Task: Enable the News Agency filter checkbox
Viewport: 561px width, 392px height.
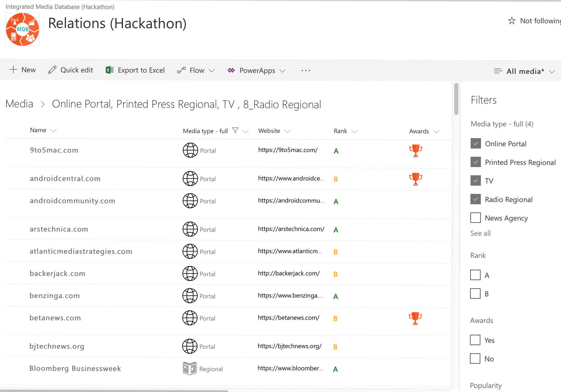Action: [475, 218]
